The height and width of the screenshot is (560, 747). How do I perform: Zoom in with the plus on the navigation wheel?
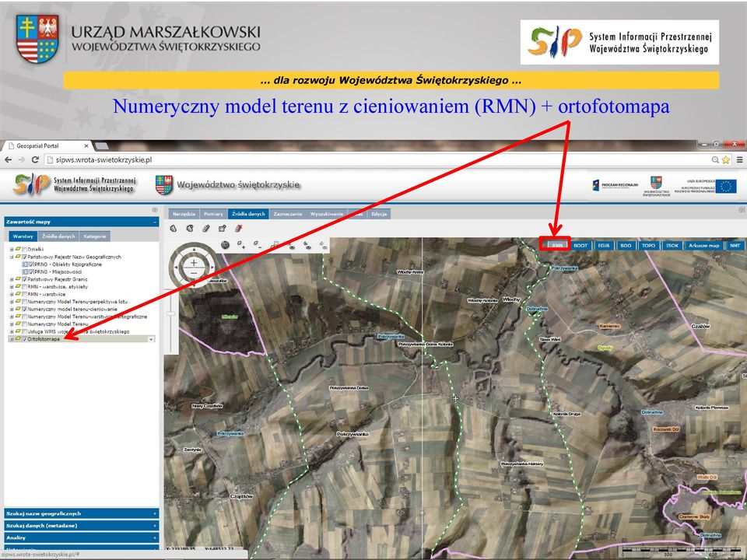pyautogui.click(x=194, y=262)
